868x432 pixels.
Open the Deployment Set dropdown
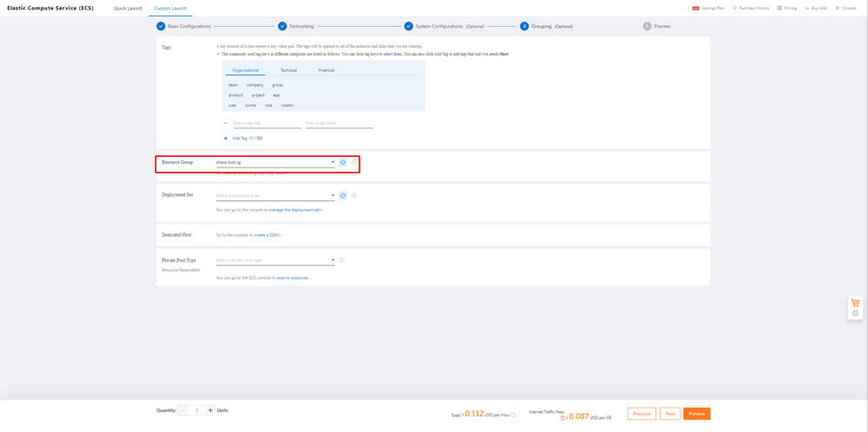[x=275, y=196]
